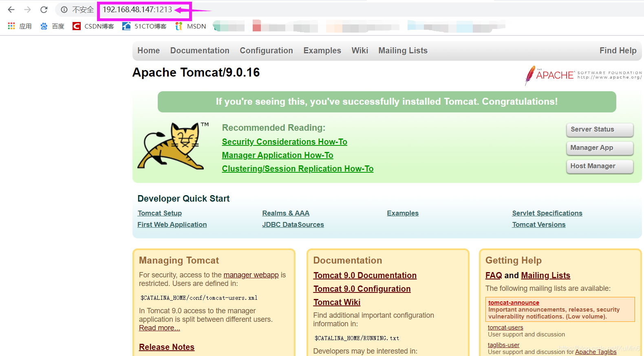Open the Documentation navigation item
Image resolution: width=644 pixels, height=356 pixels.
click(x=200, y=51)
